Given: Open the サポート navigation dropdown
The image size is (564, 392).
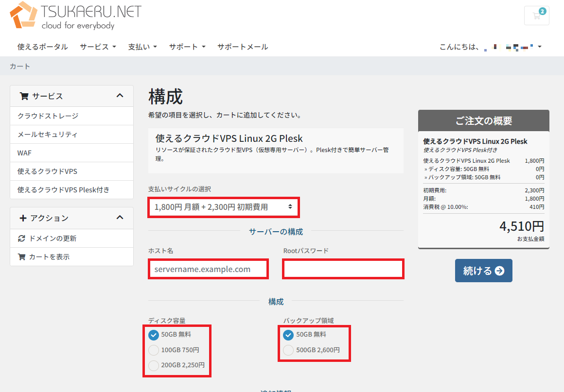Looking at the screenshot, I should [x=187, y=47].
